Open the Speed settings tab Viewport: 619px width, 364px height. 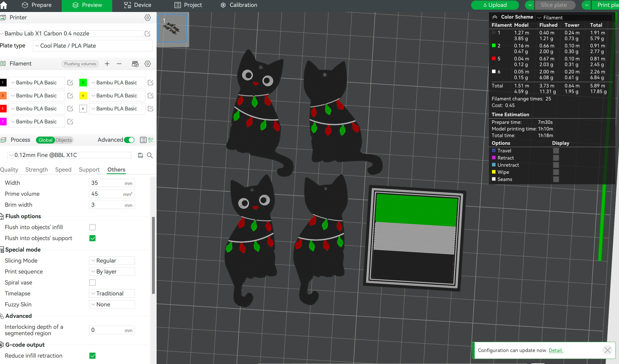coord(63,170)
